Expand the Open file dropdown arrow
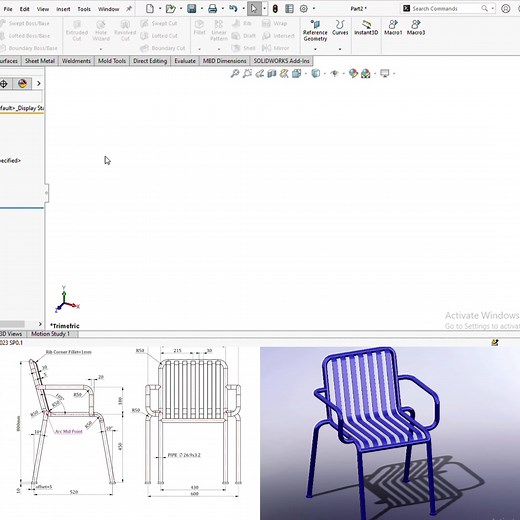Screen dimensions: 520x520 click(181, 9)
